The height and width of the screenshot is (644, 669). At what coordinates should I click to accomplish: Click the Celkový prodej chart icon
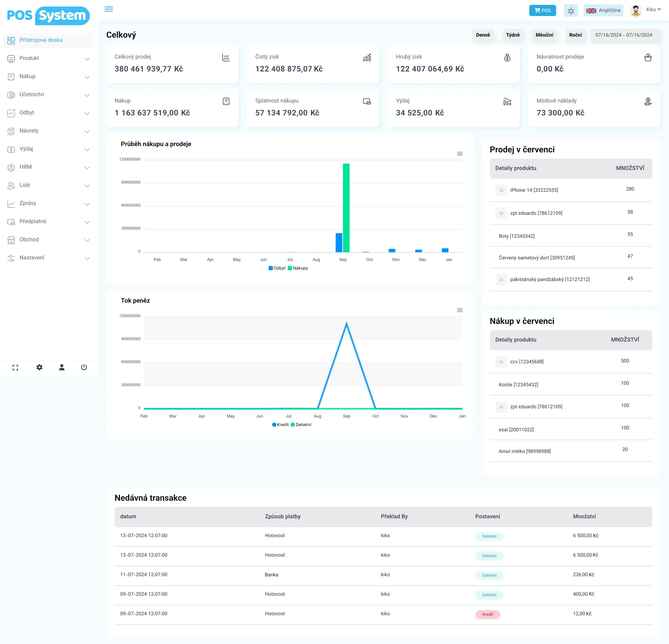pos(226,58)
